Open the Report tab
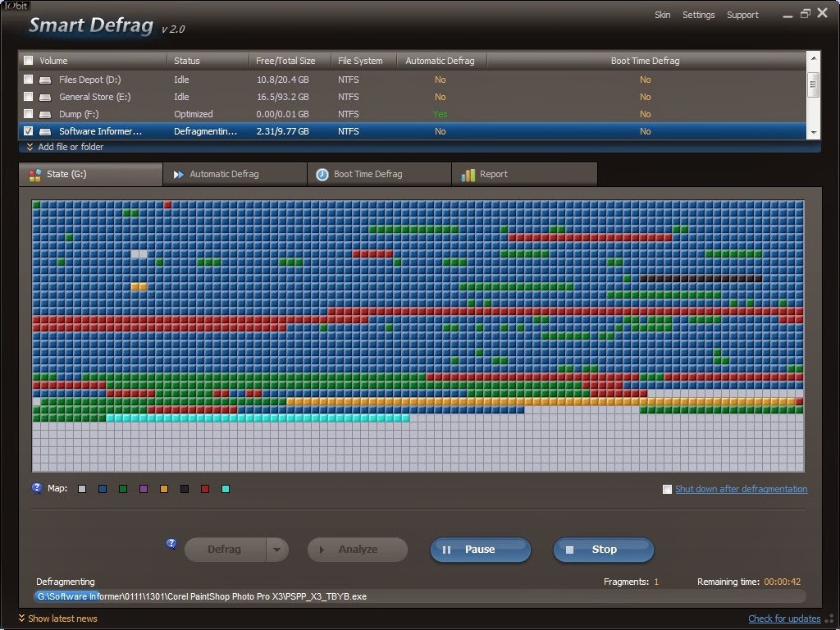 (524, 175)
